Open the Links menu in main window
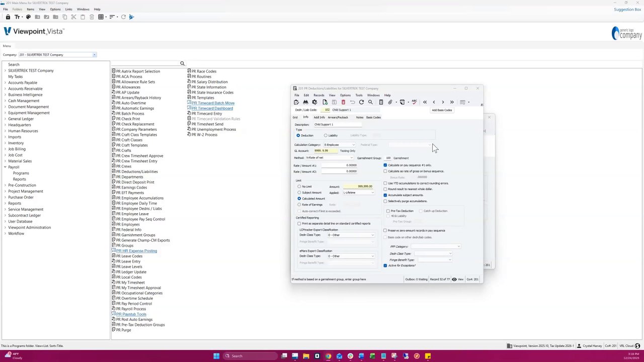644x362 pixels. click(68, 9)
